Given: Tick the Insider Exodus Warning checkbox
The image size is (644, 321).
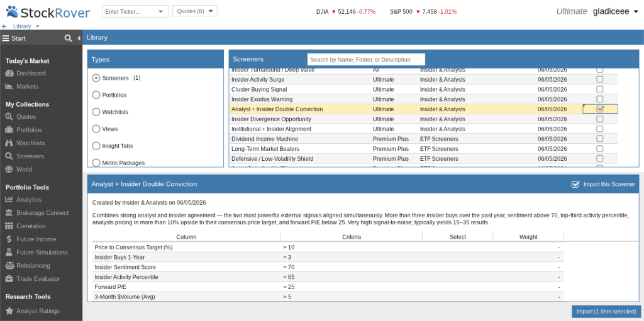Looking at the screenshot, I should tap(599, 99).
